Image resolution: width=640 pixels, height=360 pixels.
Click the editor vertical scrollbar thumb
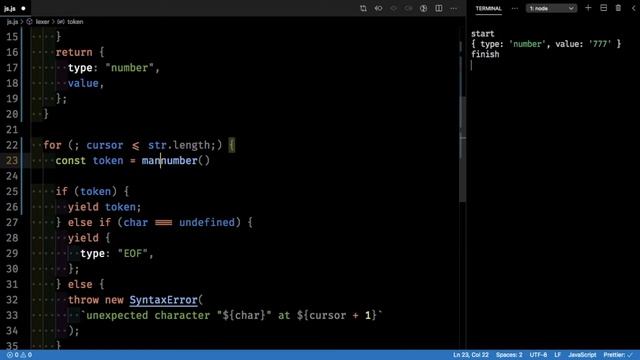462,149
